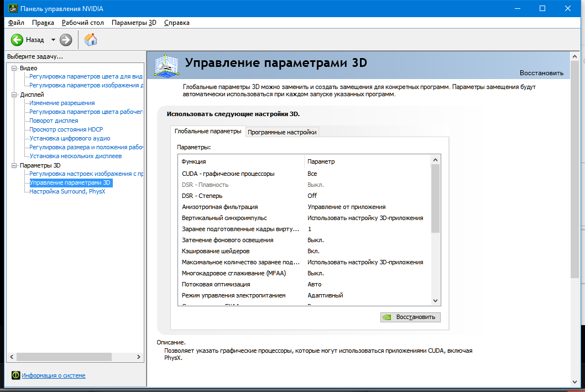Select Многокадровое сглаживание (MFAA) row
This screenshot has height=392, width=585.
(304, 273)
